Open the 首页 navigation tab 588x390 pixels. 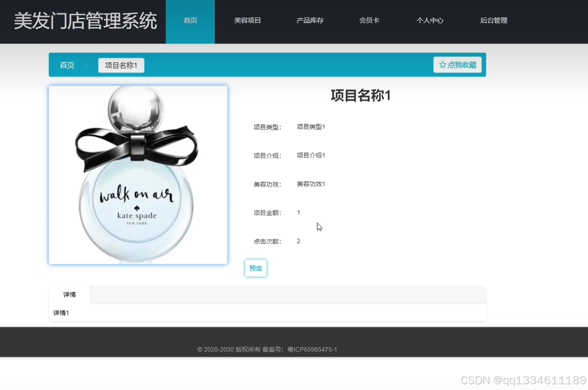(x=190, y=22)
